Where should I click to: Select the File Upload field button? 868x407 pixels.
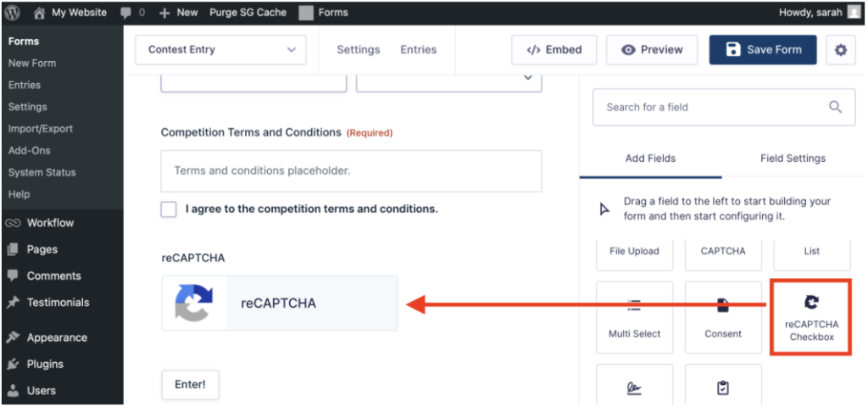pyautogui.click(x=634, y=254)
